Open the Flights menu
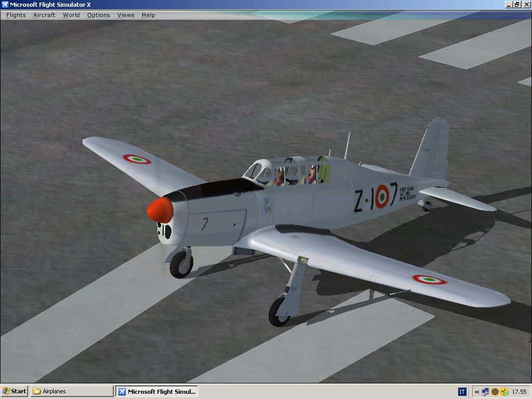532x399 pixels. coord(16,15)
